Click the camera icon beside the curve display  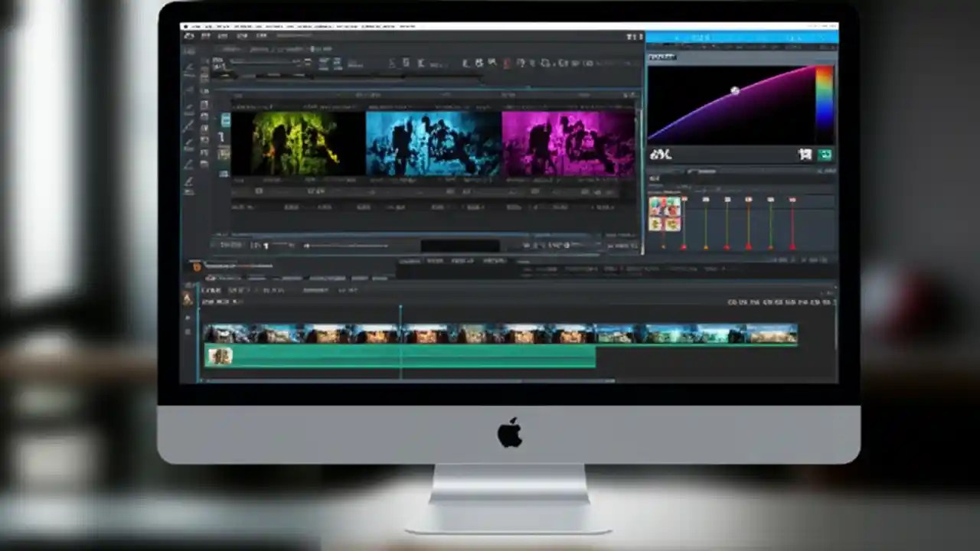click(x=805, y=155)
